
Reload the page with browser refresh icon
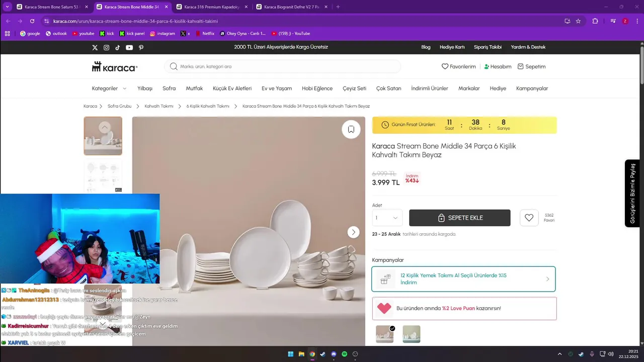[32, 21]
